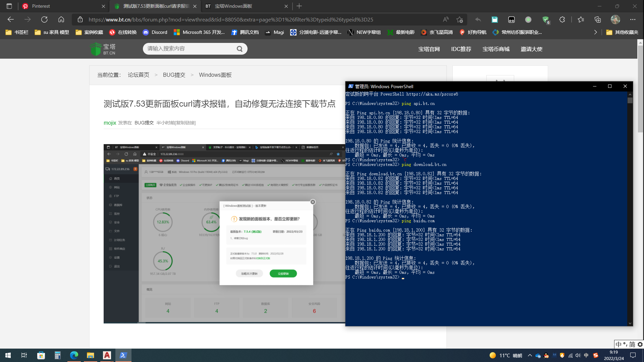Open the Discord bookmark
This screenshot has width=644, height=362.
coord(155,32)
